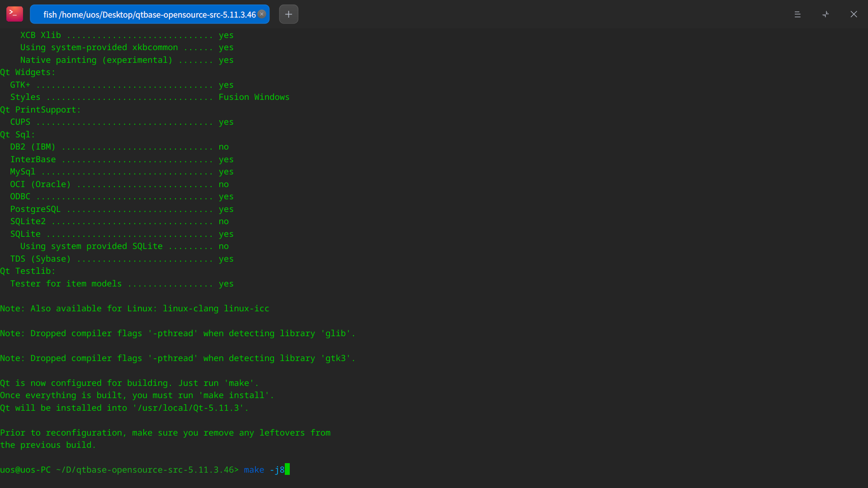The image size is (868, 488).
Task: Open the hamburger main menu
Action: [797, 14]
